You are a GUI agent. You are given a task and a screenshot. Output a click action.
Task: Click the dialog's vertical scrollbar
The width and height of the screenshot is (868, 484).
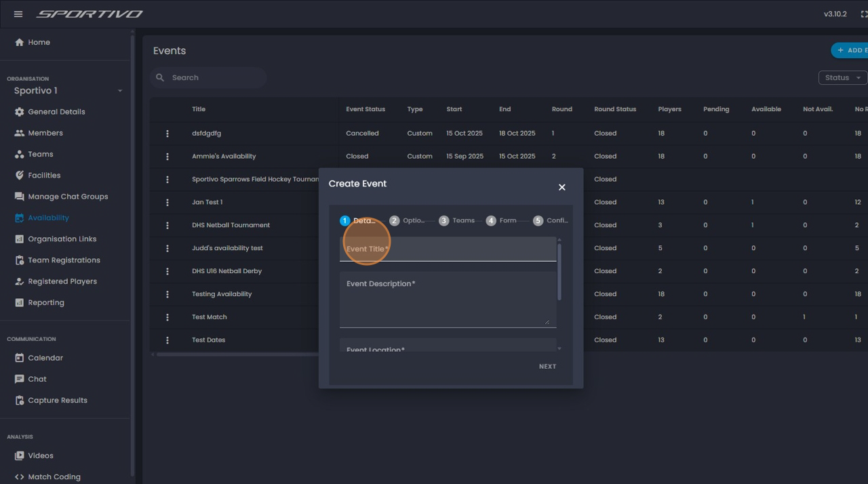[x=559, y=271]
